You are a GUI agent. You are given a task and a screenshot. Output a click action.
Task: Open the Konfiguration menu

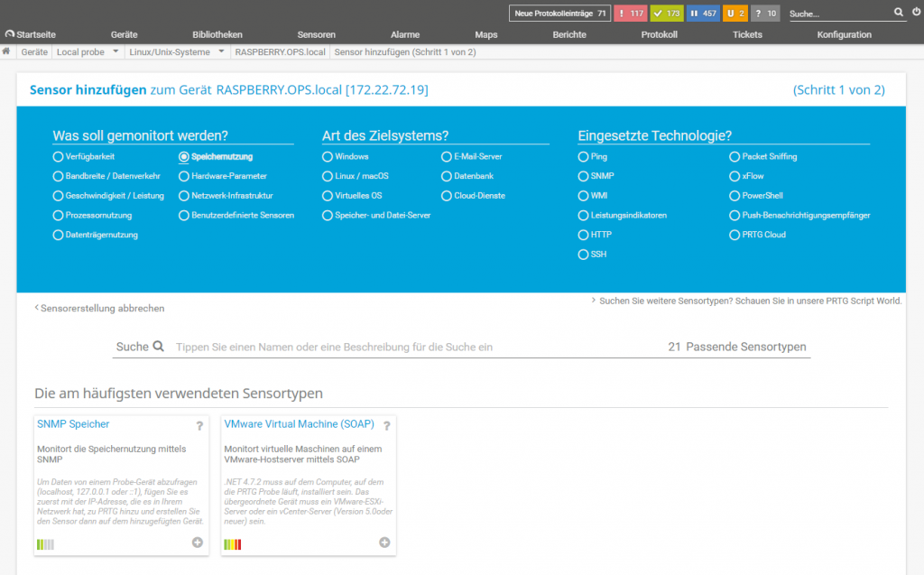pos(844,34)
